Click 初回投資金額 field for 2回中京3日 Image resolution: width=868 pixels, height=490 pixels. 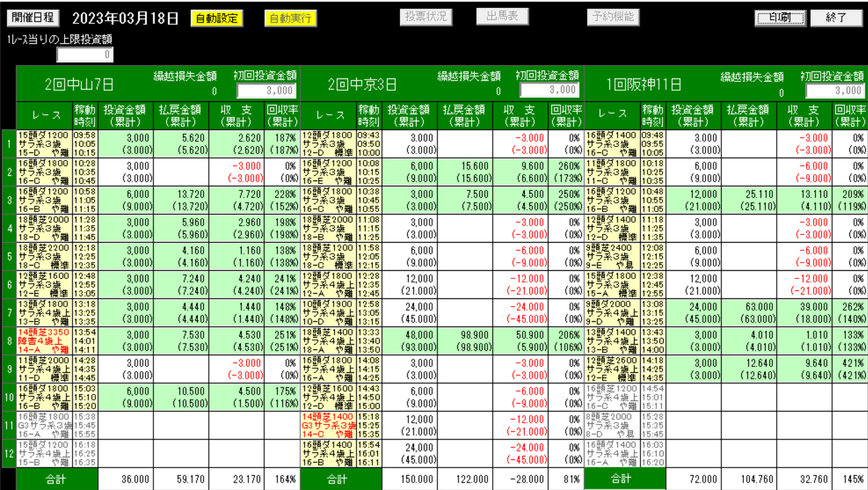pyautogui.click(x=549, y=90)
